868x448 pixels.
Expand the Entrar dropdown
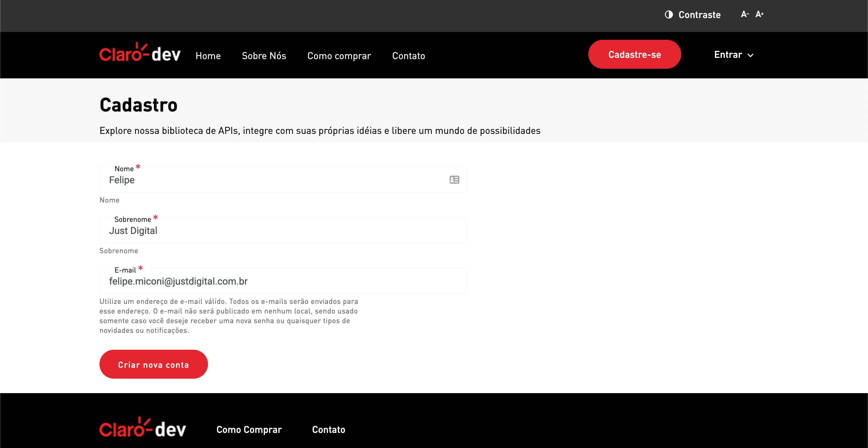coord(728,55)
